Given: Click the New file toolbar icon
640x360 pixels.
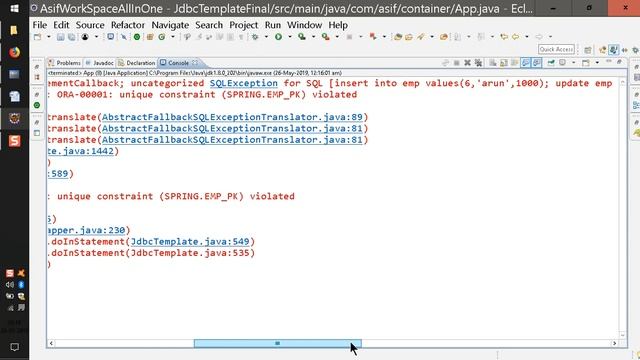Looking at the screenshot, I should pyautogui.click(x=38, y=37).
